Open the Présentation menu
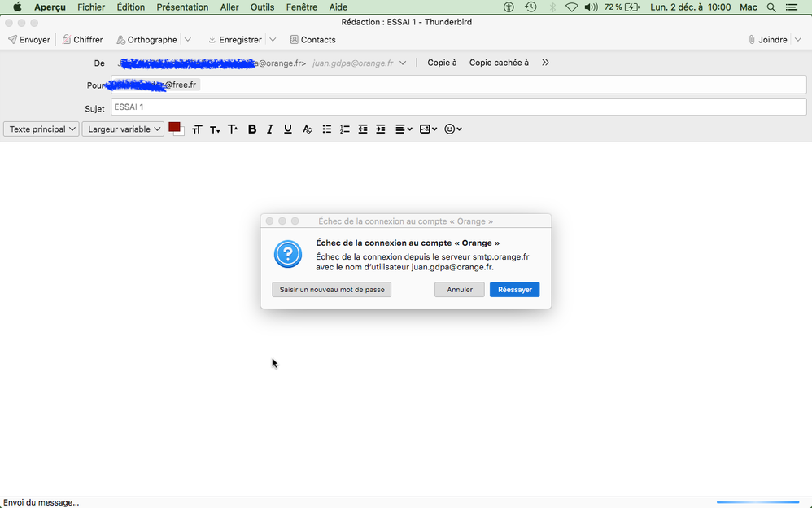 [x=182, y=7]
